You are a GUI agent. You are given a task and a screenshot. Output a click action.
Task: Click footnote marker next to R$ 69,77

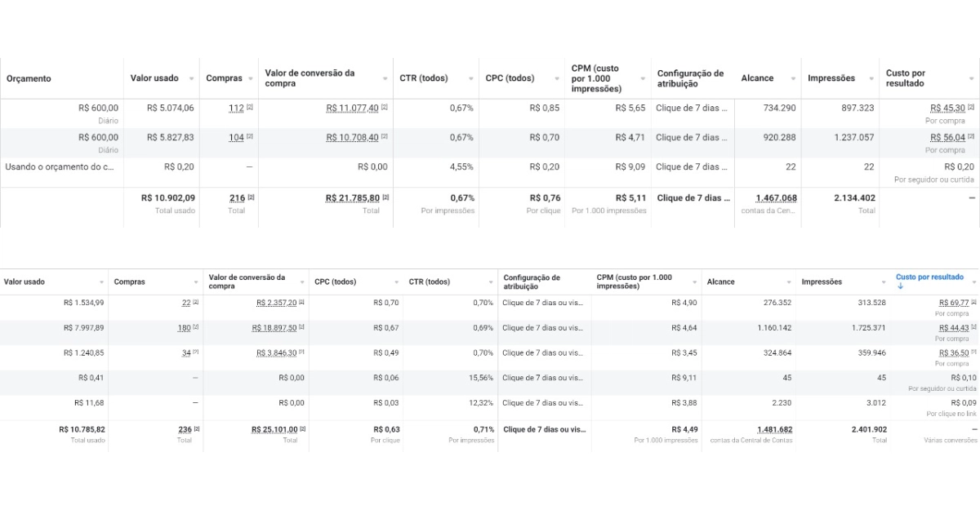click(973, 302)
